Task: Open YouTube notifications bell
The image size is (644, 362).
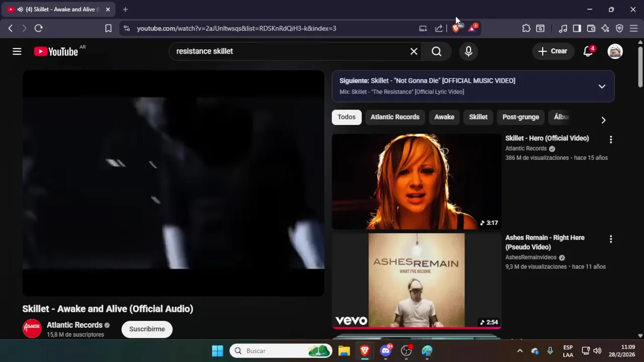Action: click(x=588, y=51)
